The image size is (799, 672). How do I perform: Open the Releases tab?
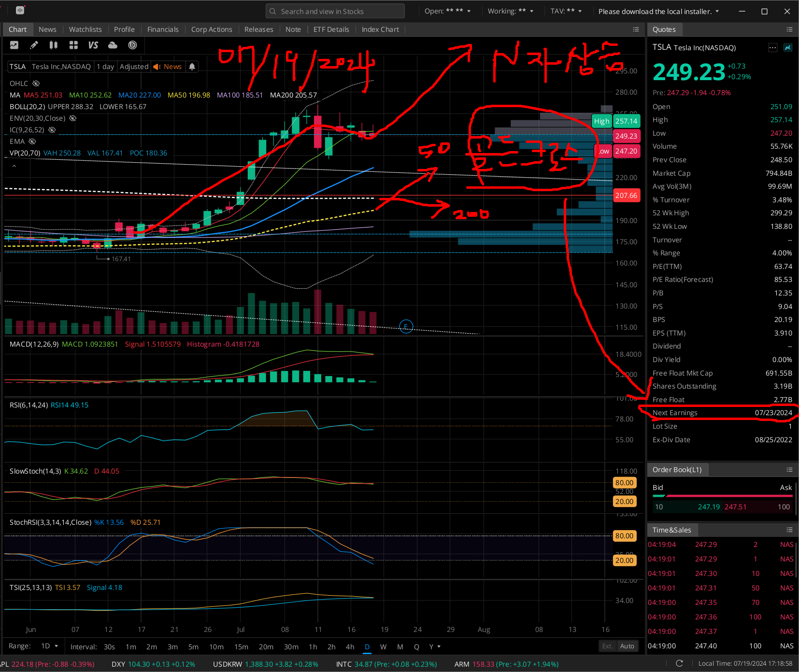tap(258, 29)
